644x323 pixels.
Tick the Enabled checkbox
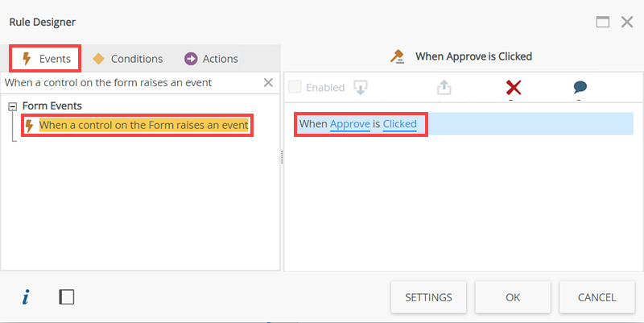coord(295,87)
